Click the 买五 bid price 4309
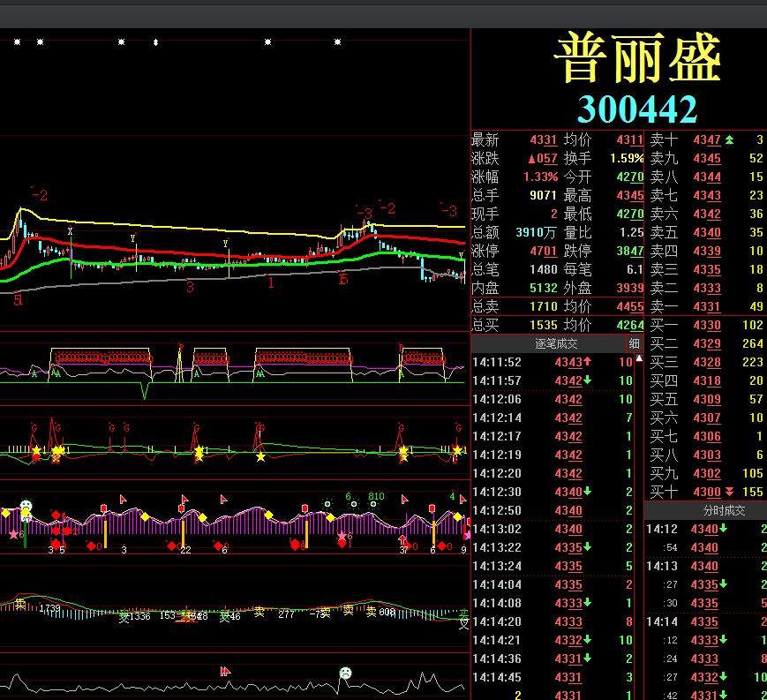This screenshot has width=767, height=700. (707, 399)
